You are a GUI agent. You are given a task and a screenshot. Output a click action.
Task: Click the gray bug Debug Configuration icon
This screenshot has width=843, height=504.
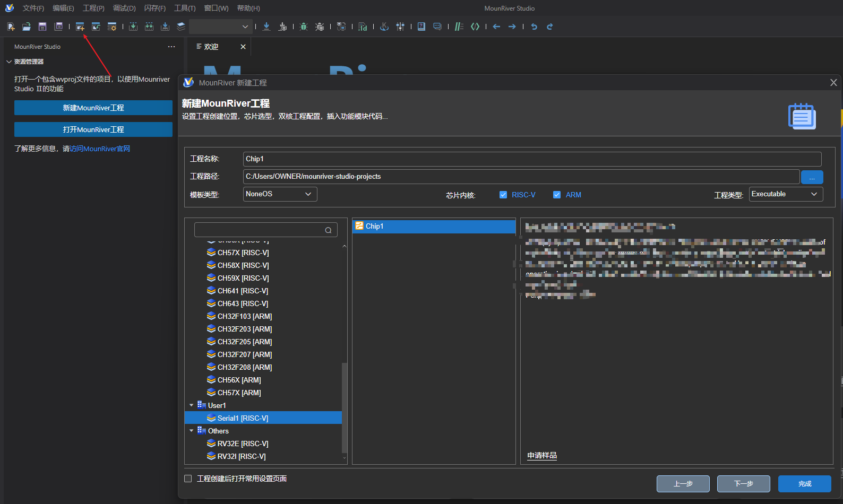coord(320,27)
